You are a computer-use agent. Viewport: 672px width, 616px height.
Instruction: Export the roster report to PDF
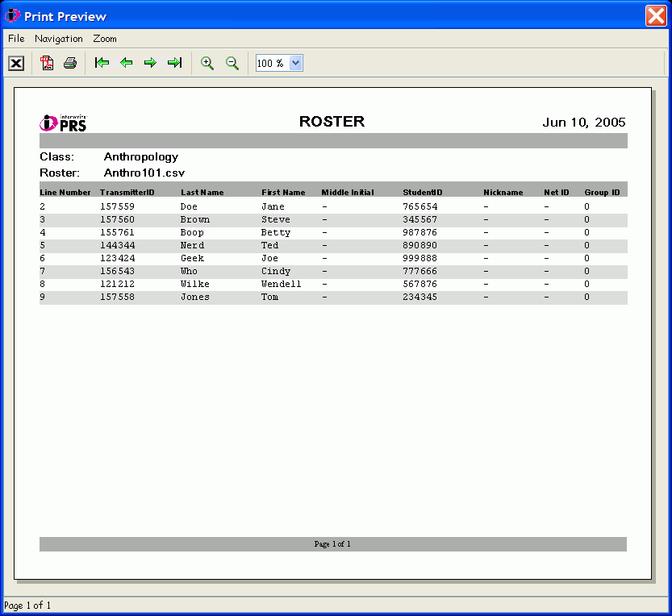[46, 63]
